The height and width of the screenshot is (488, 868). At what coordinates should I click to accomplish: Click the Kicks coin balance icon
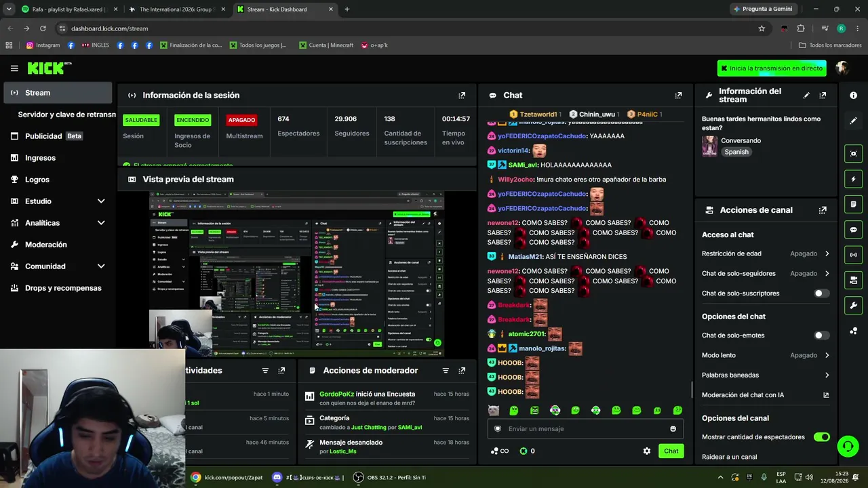(524, 451)
